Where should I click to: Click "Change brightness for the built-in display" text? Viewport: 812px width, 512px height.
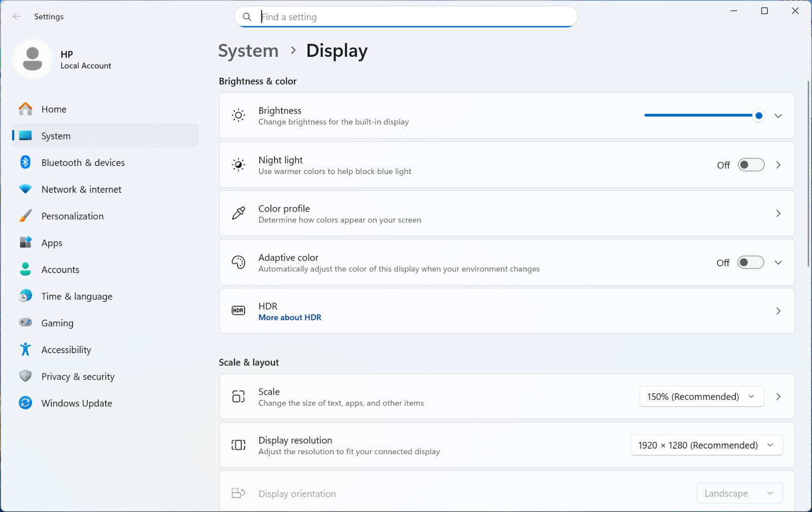coord(333,122)
